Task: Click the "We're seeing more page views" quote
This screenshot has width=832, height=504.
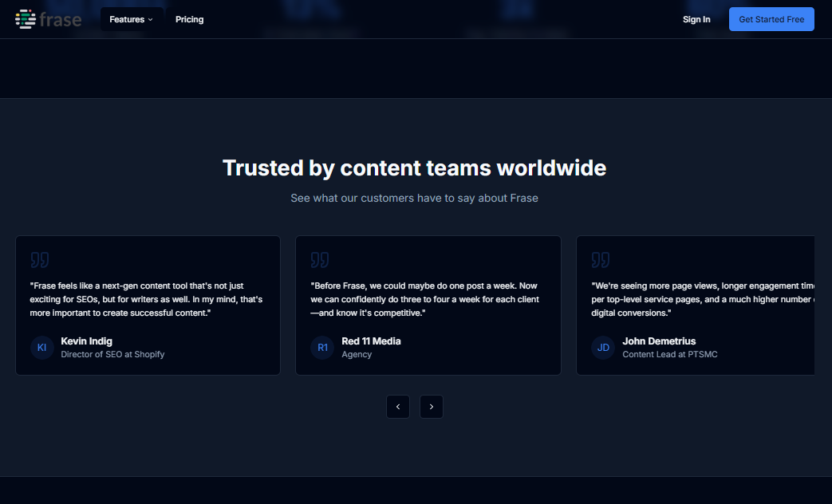Action: (x=703, y=299)
